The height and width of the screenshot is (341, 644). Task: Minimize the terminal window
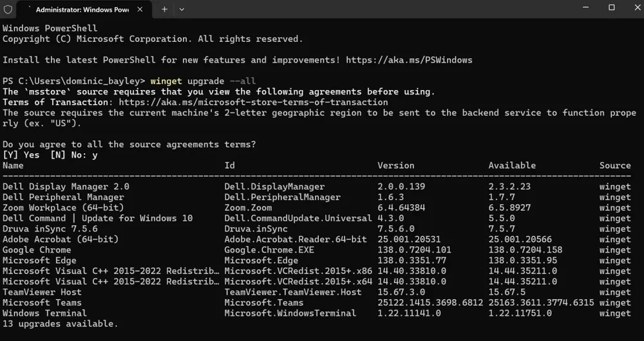pyautogui.click(x=582, y=8)
